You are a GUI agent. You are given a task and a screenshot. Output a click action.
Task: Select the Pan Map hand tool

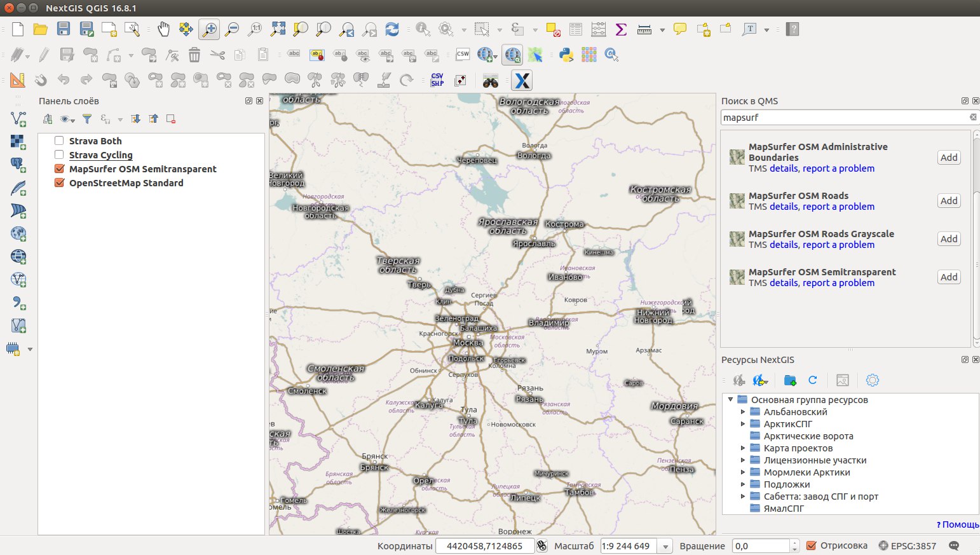[x=163, y=29]
